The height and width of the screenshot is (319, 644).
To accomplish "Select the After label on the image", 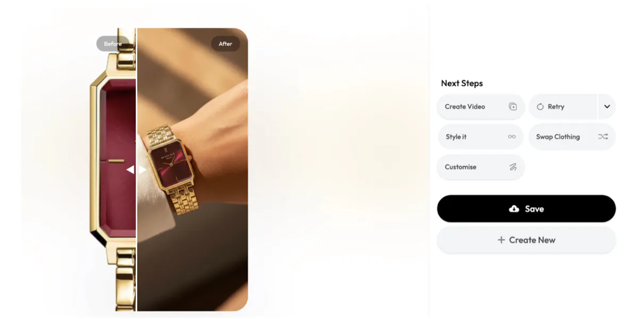I will click(225, 44).
